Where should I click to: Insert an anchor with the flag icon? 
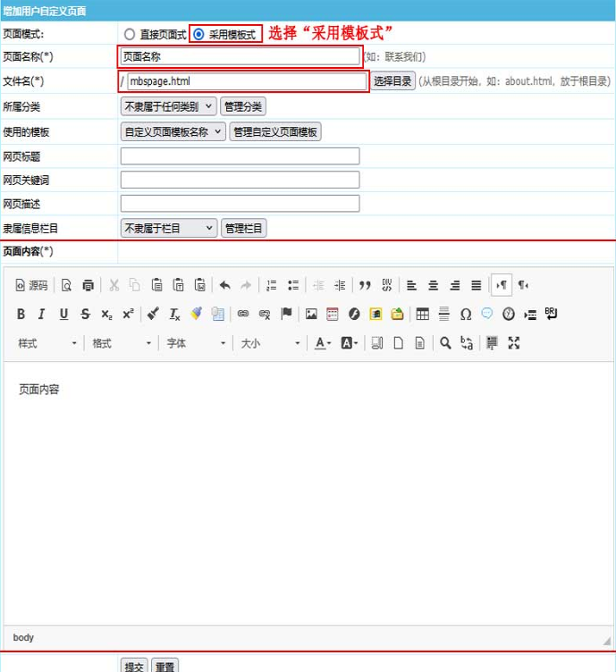(x=286, y=315)
